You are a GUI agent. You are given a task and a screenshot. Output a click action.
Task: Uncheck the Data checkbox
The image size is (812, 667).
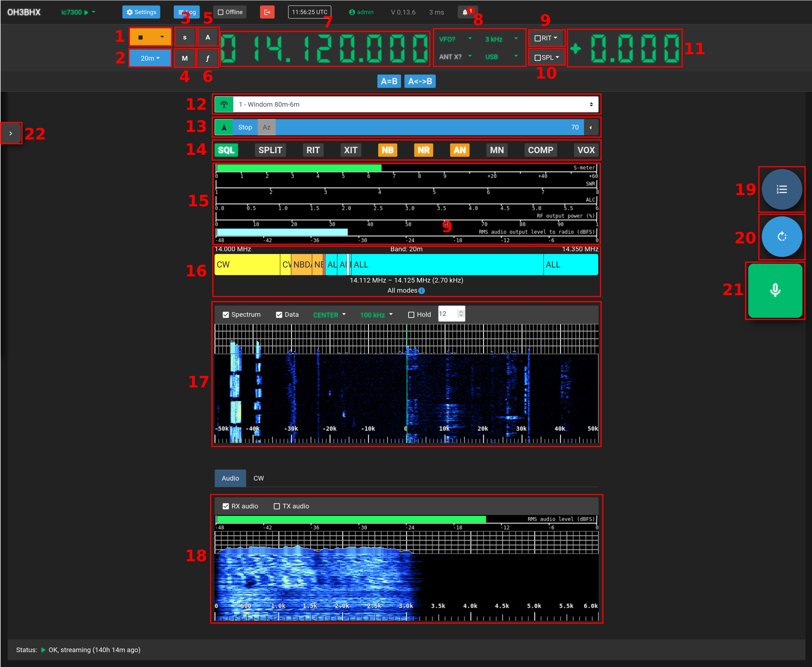pos(279,315)
